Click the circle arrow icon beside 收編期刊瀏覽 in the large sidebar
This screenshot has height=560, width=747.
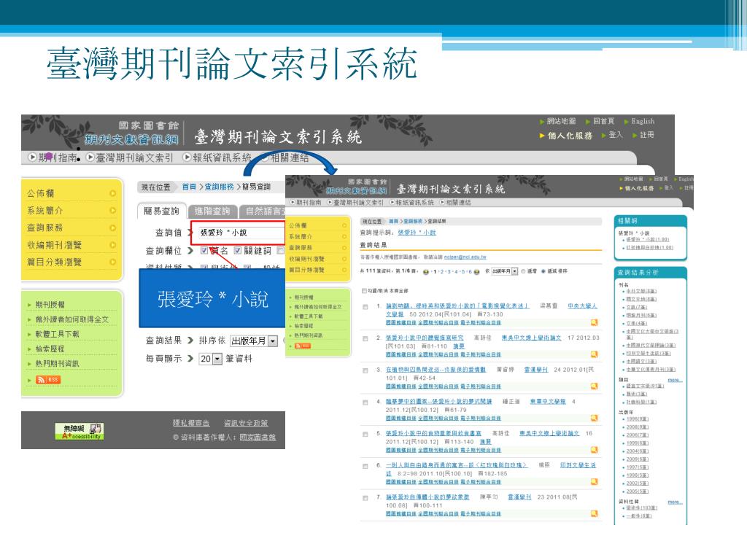(x=113, y=245)
